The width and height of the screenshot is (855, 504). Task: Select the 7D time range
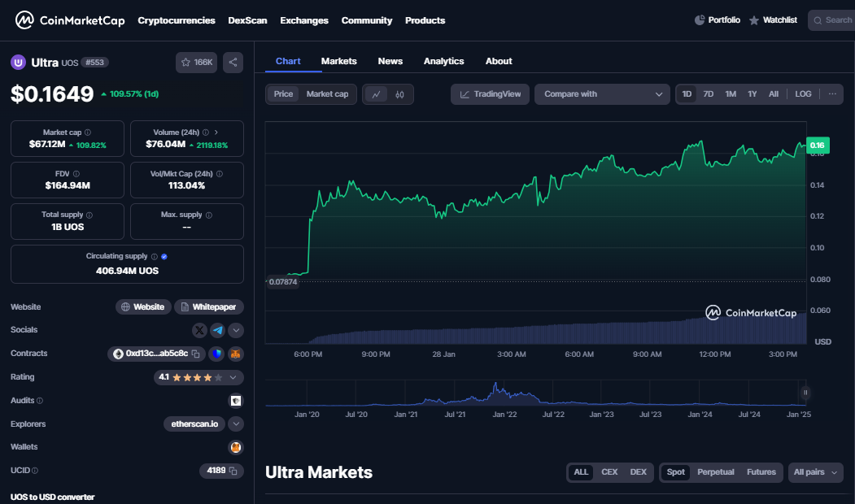click(x=709, y=94)
